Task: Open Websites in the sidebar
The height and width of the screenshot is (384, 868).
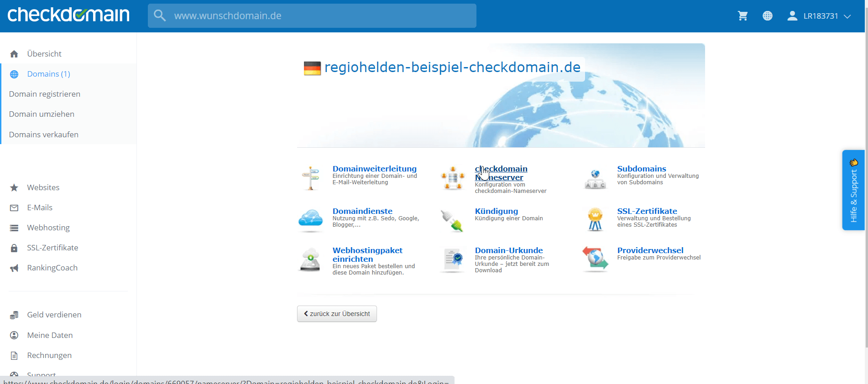Action: pyautogui.click(x=43, y=187)
